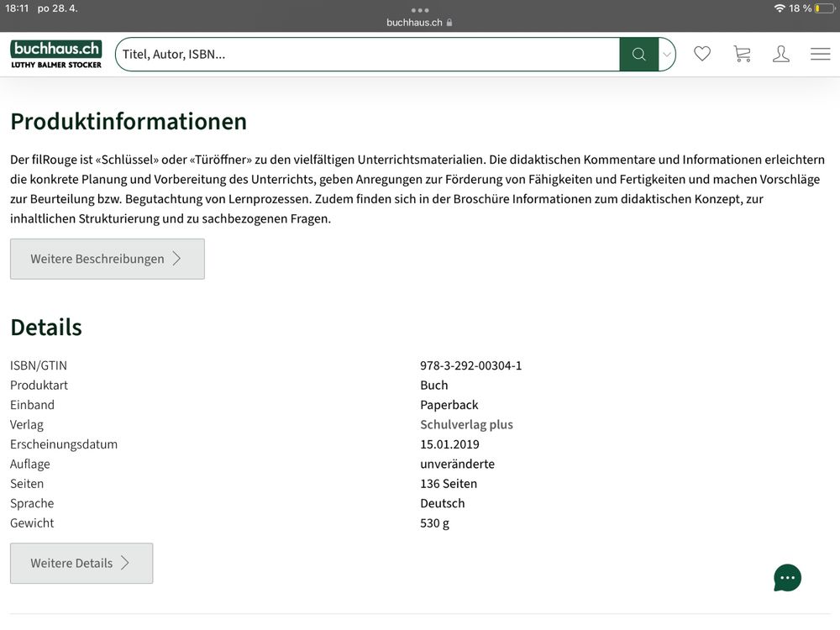This screenshot has width=840, height=630.
Task: Open the chat bubble widget
Action: tap(787, 578)
